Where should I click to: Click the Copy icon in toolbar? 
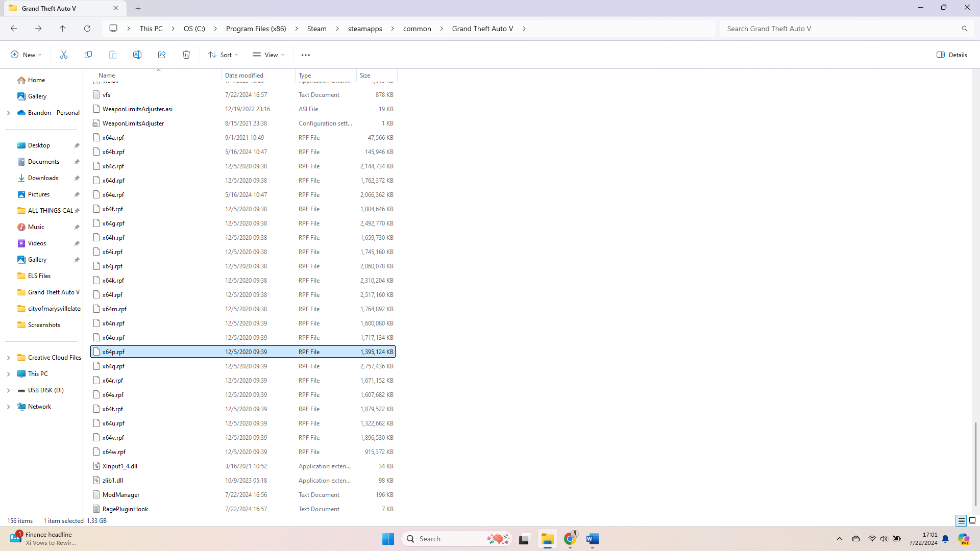click(x=88, y=55)
